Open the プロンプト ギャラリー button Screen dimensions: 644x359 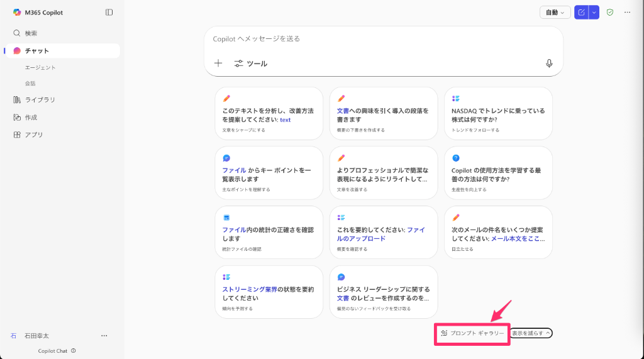(472, 333)
